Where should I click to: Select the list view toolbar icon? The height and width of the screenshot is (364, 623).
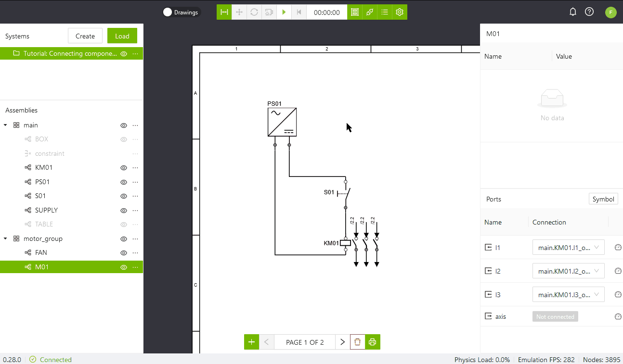pos(385,13)
